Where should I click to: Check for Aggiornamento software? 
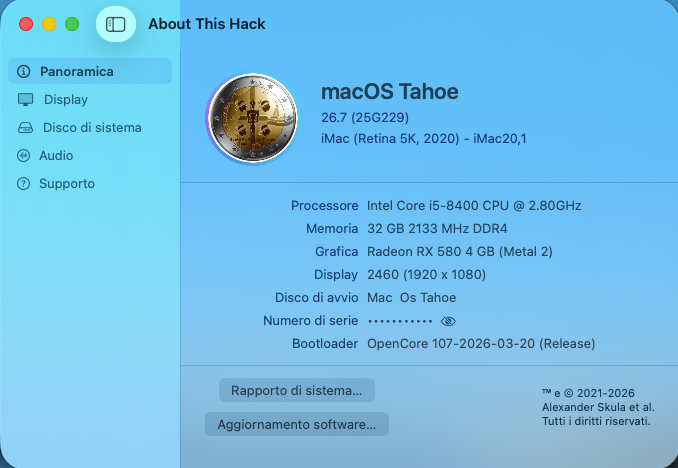pyautogui.click(x=297, y=424)
